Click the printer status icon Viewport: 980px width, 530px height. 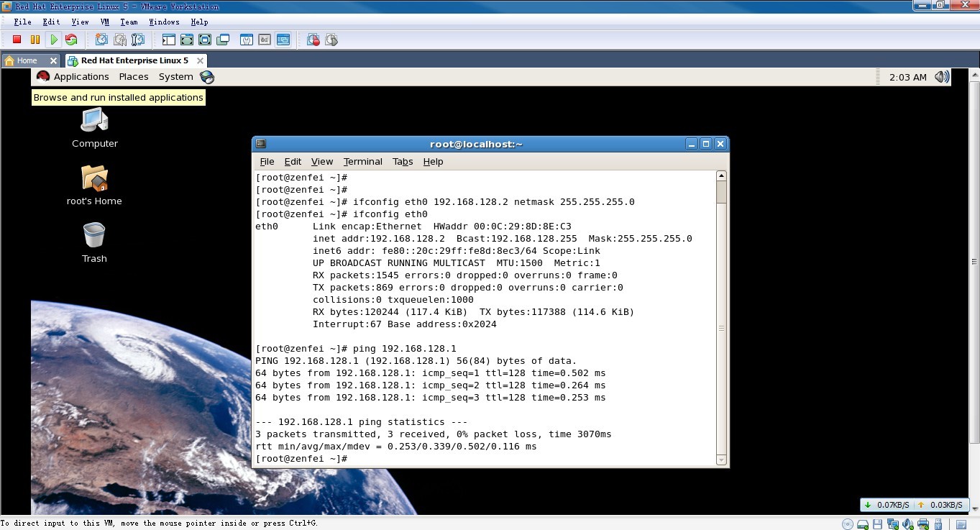click(x=923, y=524)
